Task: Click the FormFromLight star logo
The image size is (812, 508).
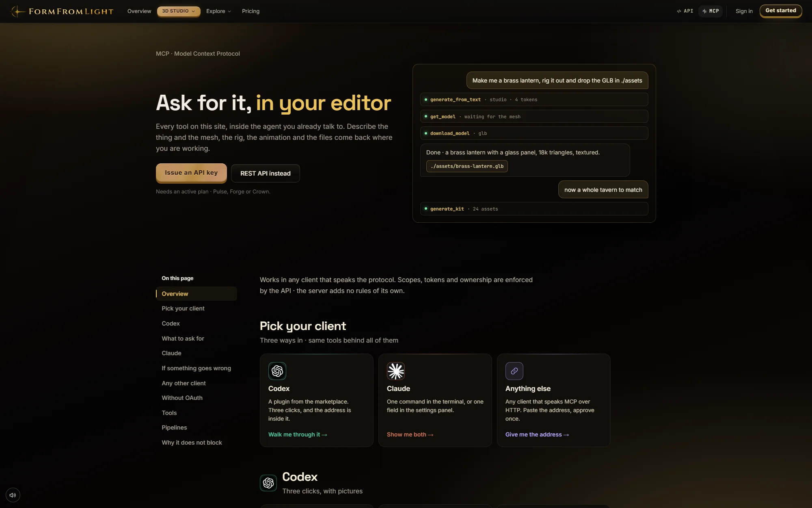Action: click(x=17, y=11)
